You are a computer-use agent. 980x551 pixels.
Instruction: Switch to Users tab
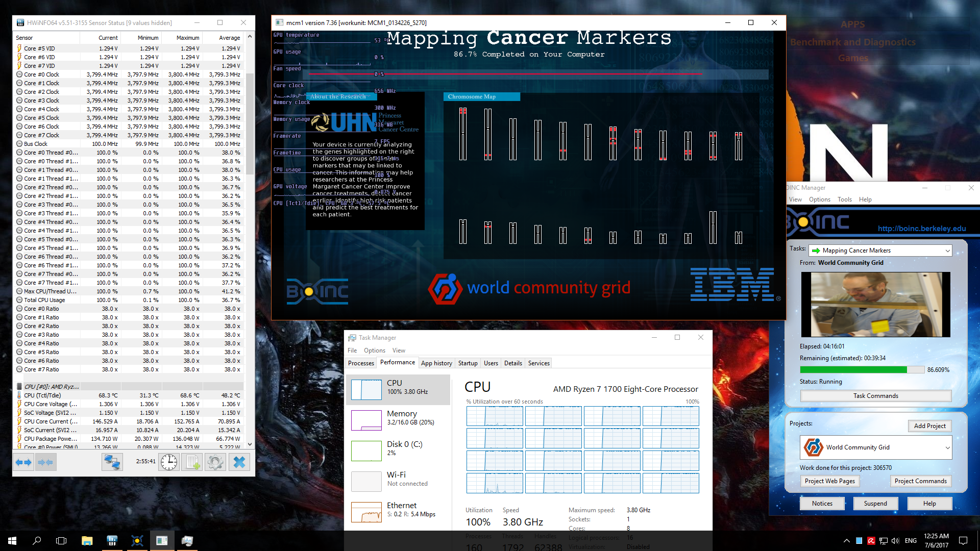tap(491, 363)
